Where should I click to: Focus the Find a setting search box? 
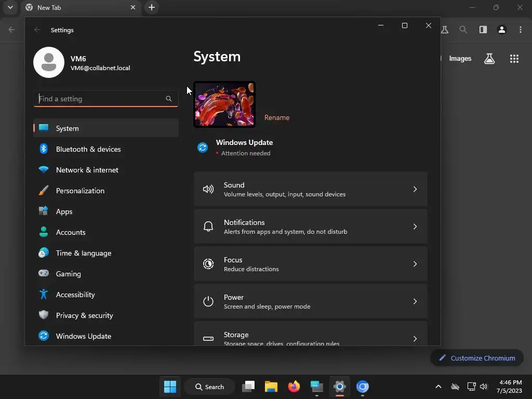tap(106, 99)
